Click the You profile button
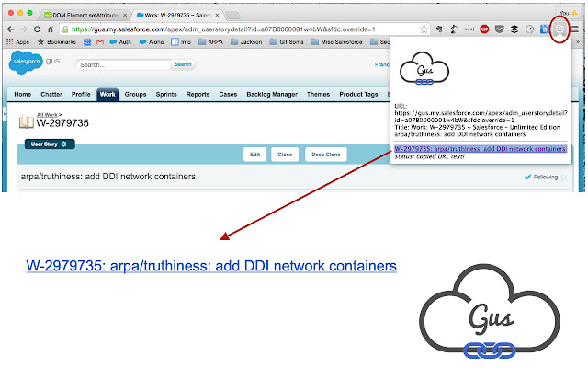Image resolution: width=588 pixels, height=368 pixels. (x=569, y=13)
